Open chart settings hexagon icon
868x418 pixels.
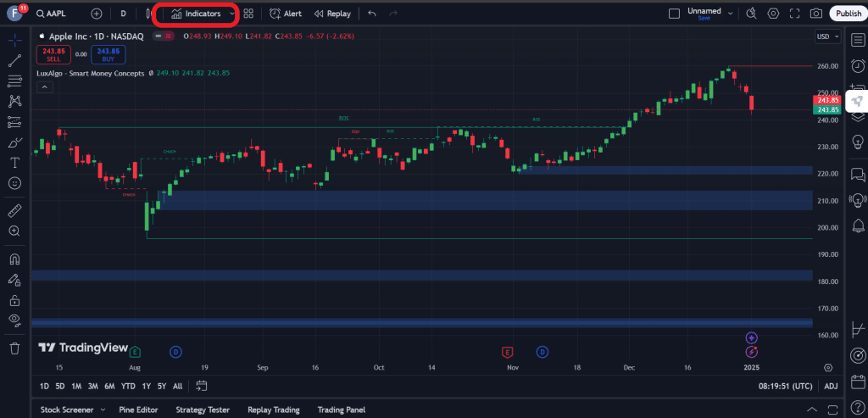click(773, 14)
